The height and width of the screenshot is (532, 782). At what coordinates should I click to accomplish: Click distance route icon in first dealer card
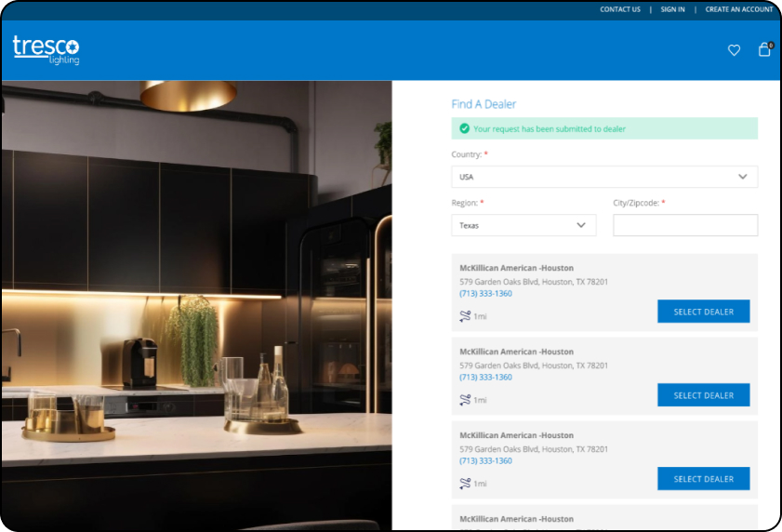pos(465,316)
